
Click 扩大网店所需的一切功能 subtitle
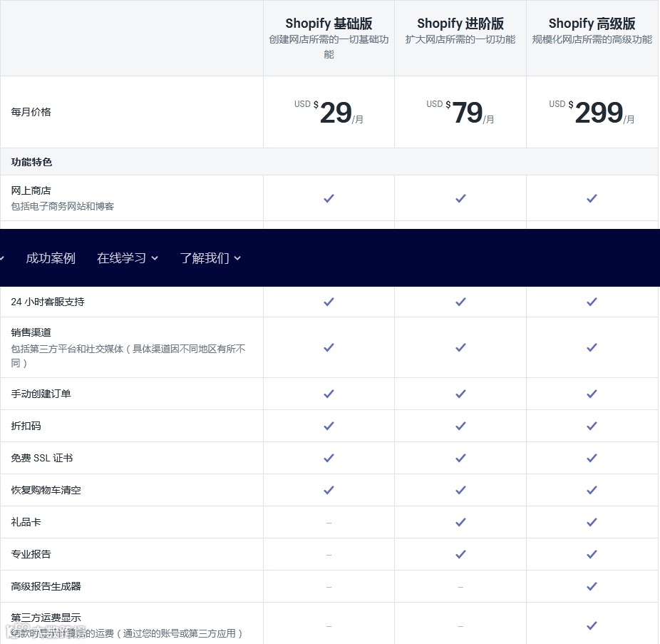(460, 40)
